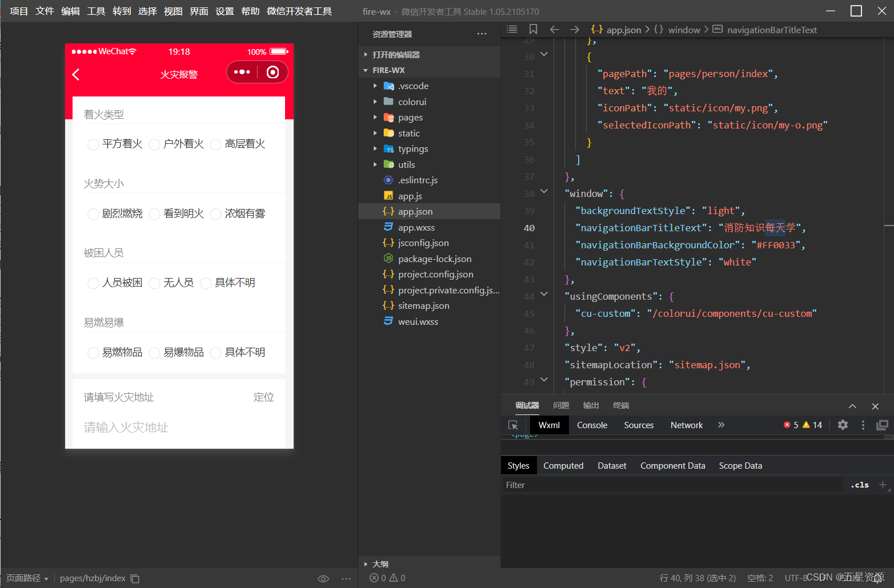Switch to the Network tab
Image resolution: width=894 pixels, height=588 pixels.
[687, 425]
